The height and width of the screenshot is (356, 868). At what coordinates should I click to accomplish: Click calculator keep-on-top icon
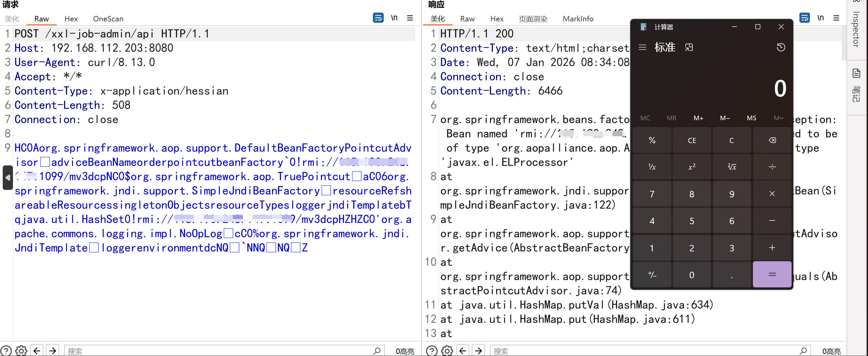tap(689, 47)
